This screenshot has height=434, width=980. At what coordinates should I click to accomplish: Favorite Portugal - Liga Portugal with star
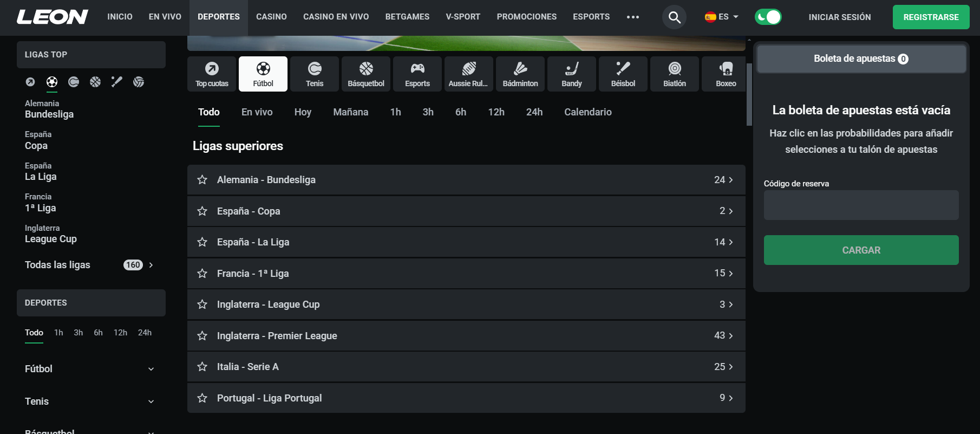click(202, 398)
